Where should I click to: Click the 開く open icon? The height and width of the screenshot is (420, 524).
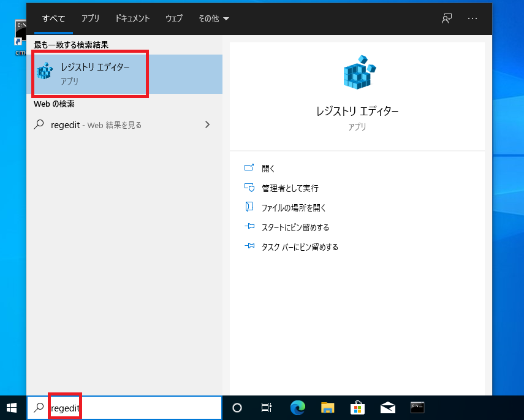249,167
